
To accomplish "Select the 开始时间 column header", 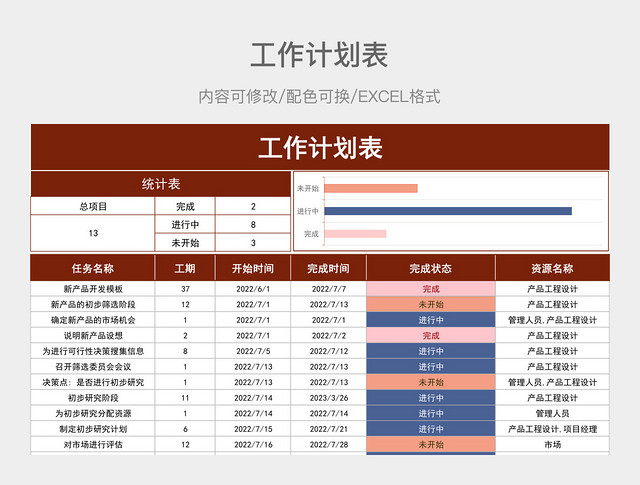I will click(x=253, y=268).
